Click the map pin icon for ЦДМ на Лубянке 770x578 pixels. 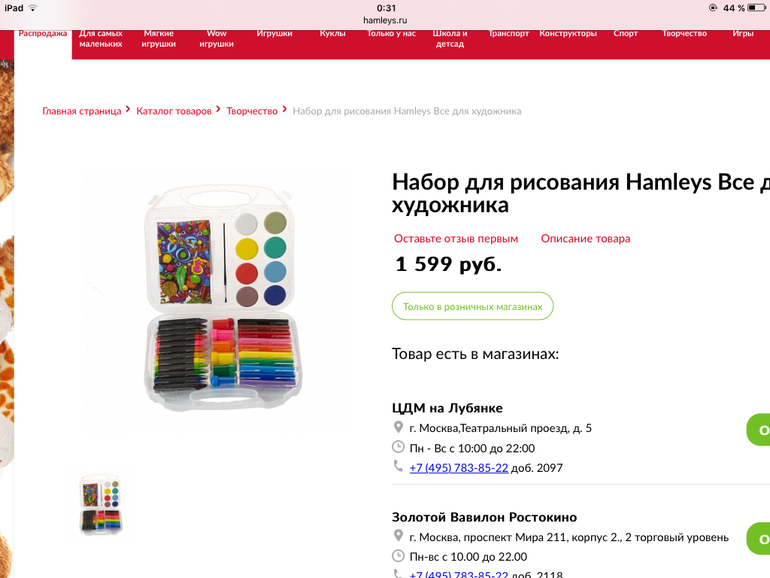pyautogui.click(x=398, y=427)
